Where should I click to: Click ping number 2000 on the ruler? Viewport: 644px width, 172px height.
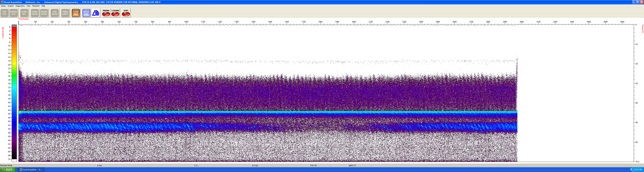354,22
